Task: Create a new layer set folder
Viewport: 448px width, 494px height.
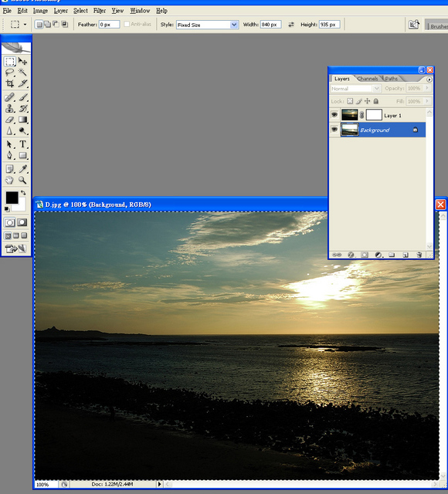Action: [x=392, y=255]
